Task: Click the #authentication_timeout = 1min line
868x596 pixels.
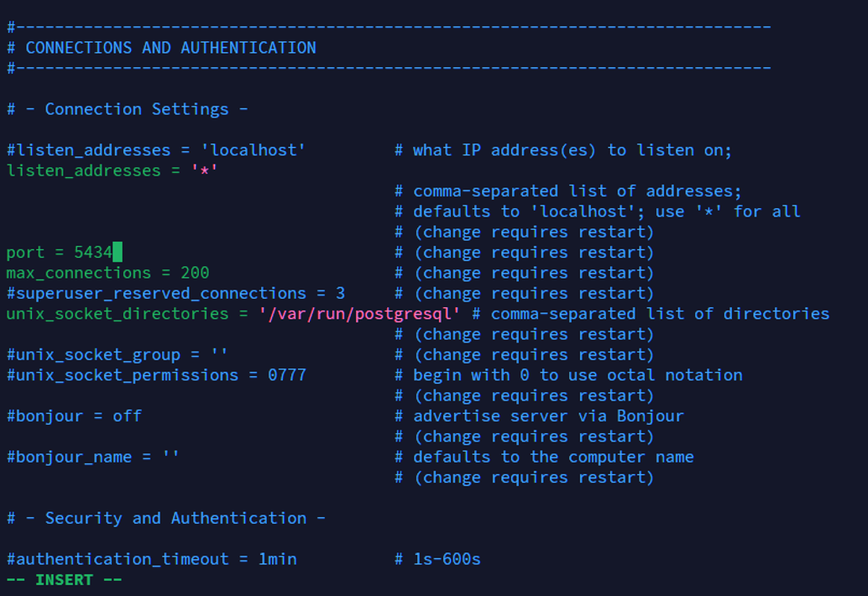Action: pyautogui.click(x=151, y=559)
